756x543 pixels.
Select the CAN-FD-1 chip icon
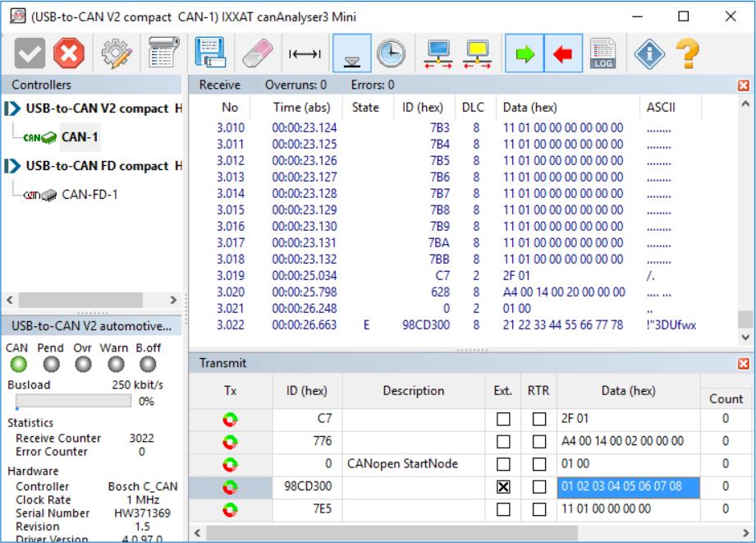[39, 195]
